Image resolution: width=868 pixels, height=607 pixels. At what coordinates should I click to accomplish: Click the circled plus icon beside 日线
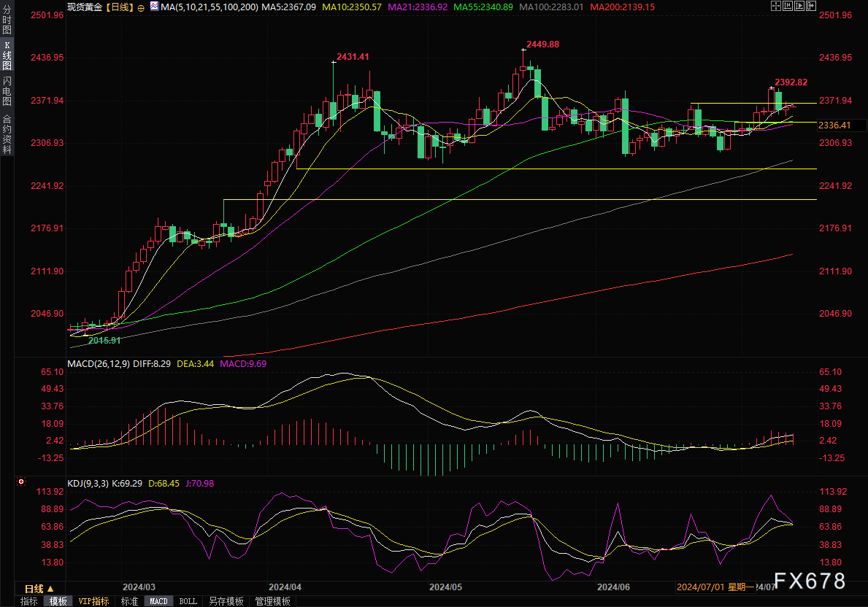point(141,7)
